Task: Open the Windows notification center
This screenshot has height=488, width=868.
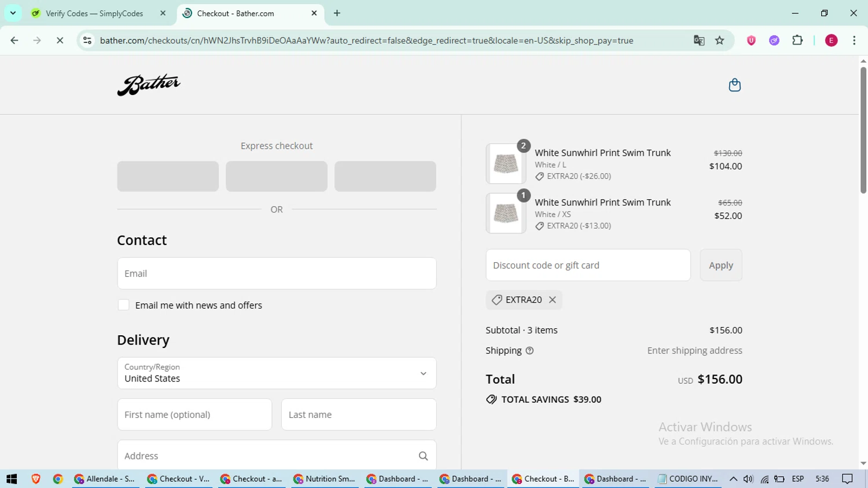Action: (848, 479)
